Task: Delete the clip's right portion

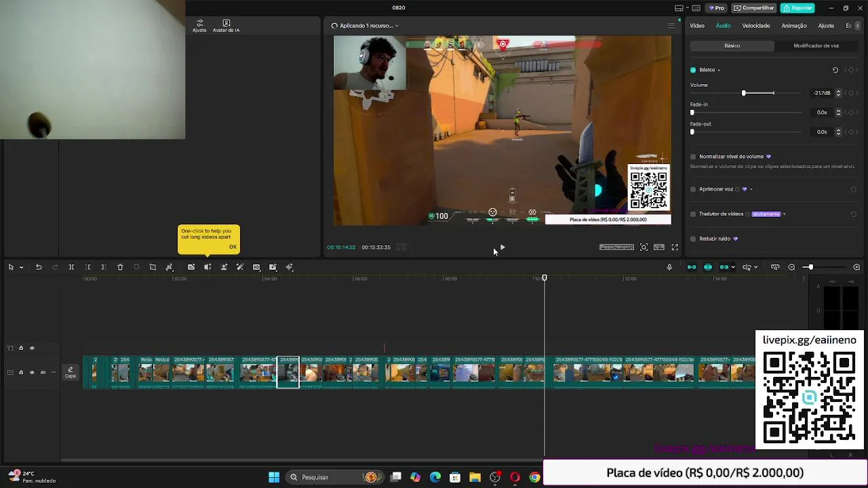Action: click(x=103, y=267)
